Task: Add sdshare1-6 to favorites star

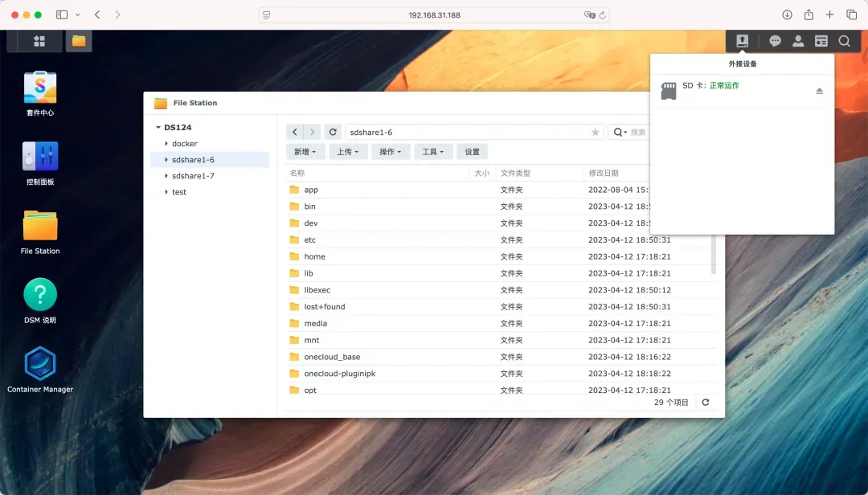Action: pos(595,132)
